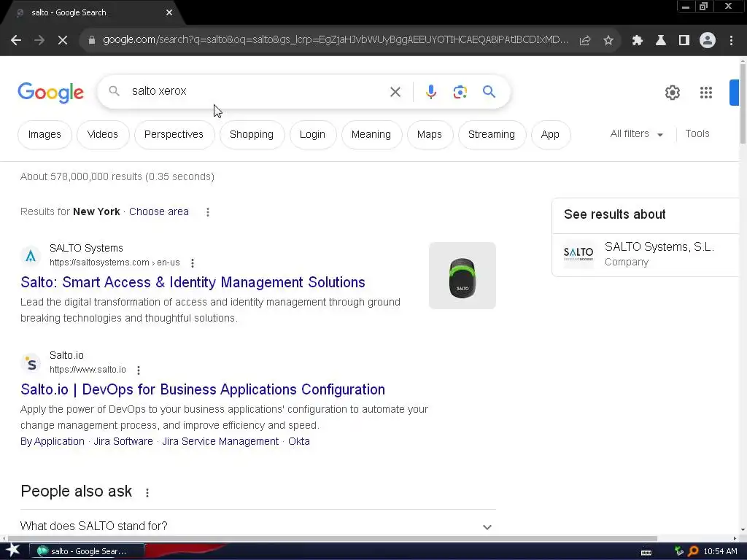747x560 pixels.
Task: Open Salto.io DevOps result title
Action: pyautogui.click(x=203, y=389)
